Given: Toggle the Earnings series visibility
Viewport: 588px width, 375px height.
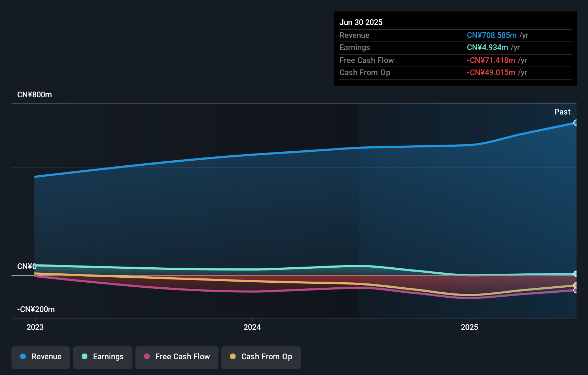Looking at the screenshot, I should [x=102, y=357].
